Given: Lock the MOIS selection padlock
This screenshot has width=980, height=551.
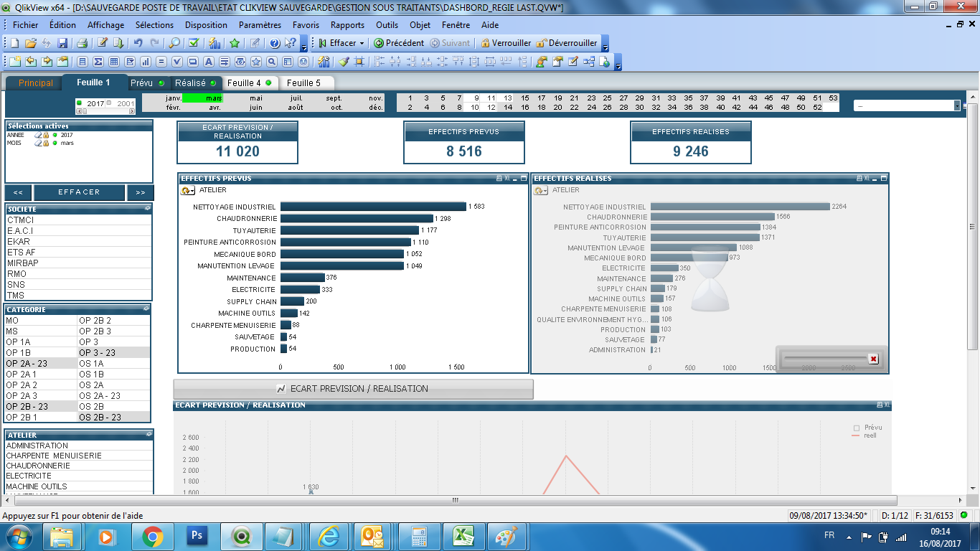Looking at the screenshot, I should pyautogui.click(x=46, y=143).
